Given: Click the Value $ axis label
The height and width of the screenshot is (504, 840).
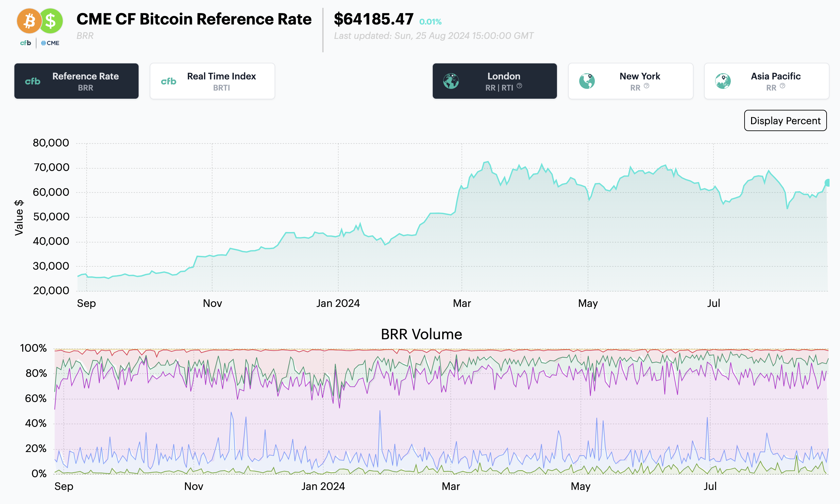Looking at the screenshot, I should [19, 218].
